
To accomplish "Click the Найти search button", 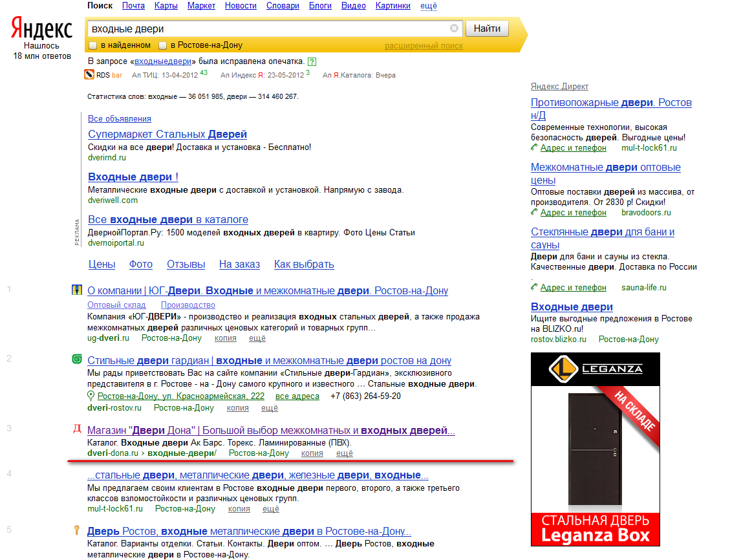I will point(487,28).
